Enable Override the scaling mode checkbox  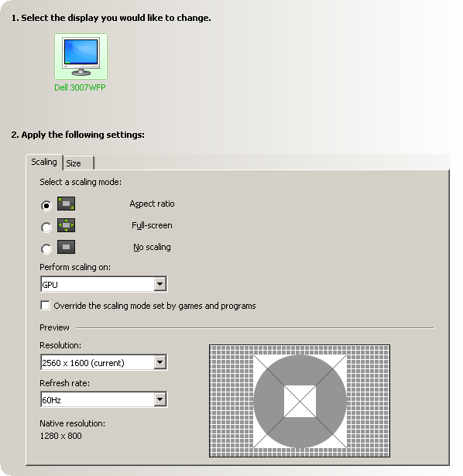(45, 306)
